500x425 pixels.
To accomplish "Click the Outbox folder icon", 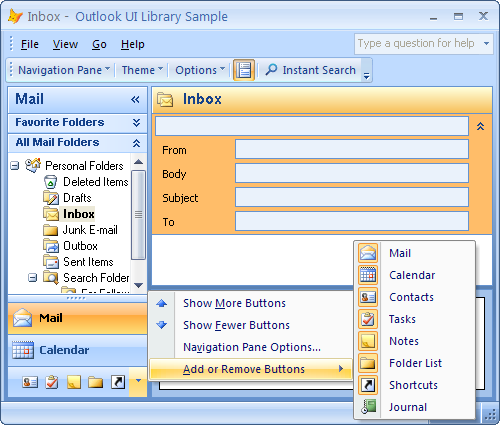I will click(51, 246).
